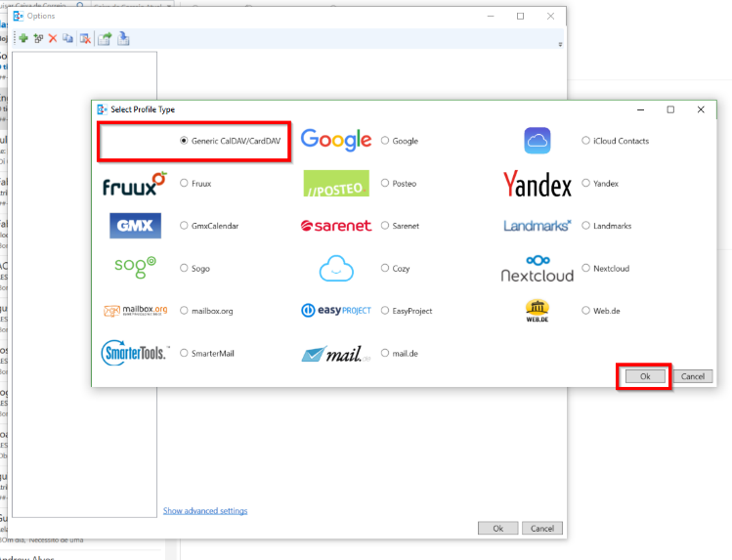Close the Select Profile Type dialog
The height and width of the screenshot is (560, 732).
(x=701, y=109)
